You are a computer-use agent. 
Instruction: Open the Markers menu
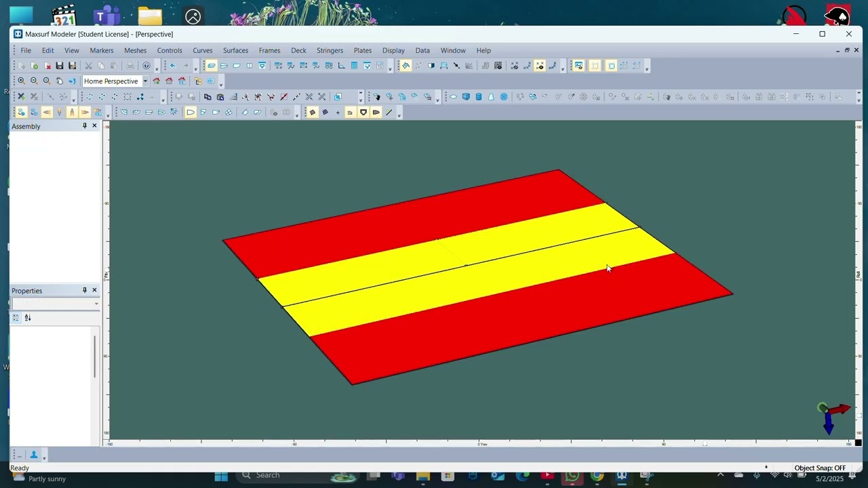click(x=102, y=50)
